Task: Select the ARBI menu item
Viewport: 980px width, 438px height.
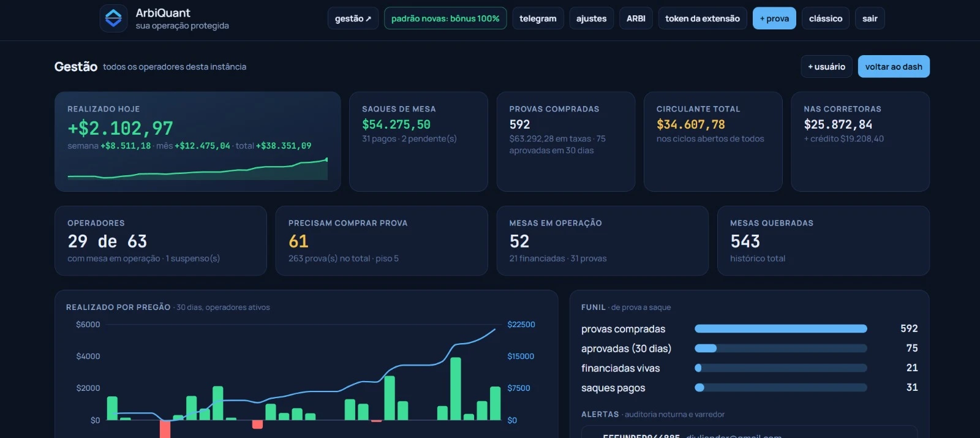Action: tap(636, 18)
